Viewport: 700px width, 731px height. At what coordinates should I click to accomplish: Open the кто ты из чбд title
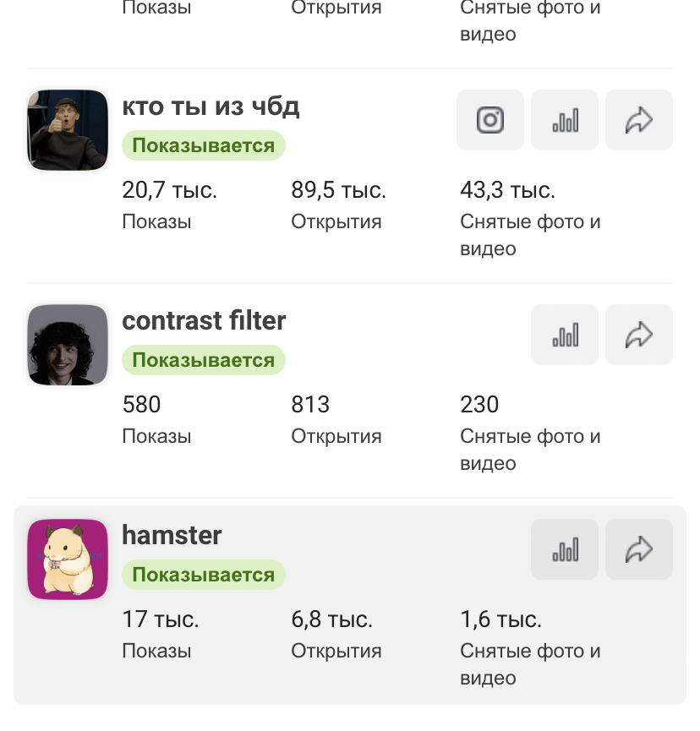point(211,107)
